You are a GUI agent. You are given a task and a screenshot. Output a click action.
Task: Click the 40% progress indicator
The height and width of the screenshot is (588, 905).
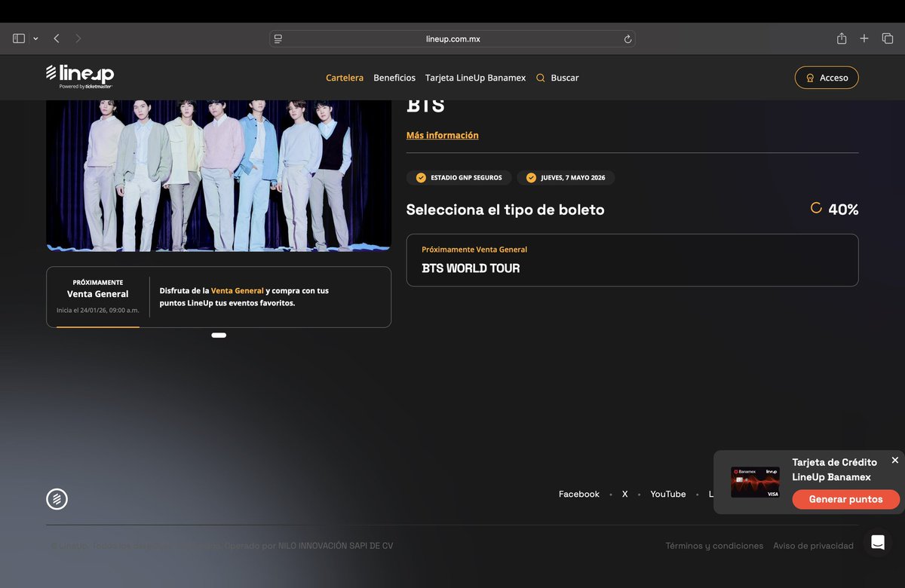[835, 210]
